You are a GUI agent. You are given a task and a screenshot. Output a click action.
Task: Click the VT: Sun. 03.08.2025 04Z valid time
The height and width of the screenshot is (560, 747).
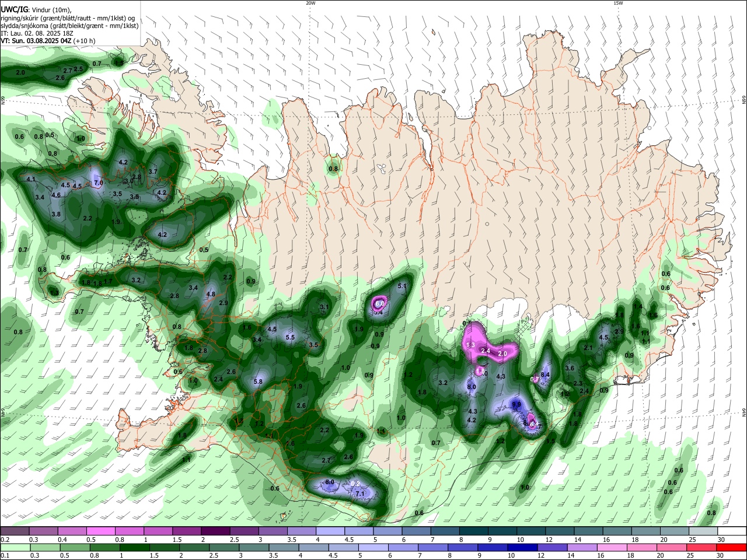click(x=36, y=41)
